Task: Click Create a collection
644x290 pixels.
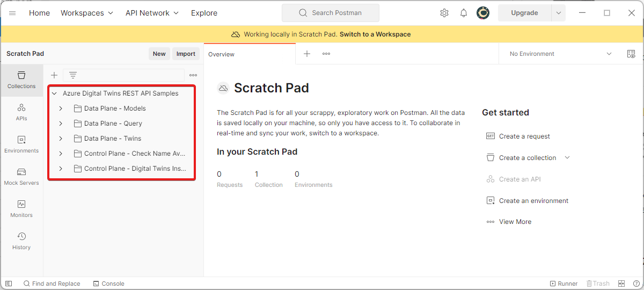Action: pos(528,158)
